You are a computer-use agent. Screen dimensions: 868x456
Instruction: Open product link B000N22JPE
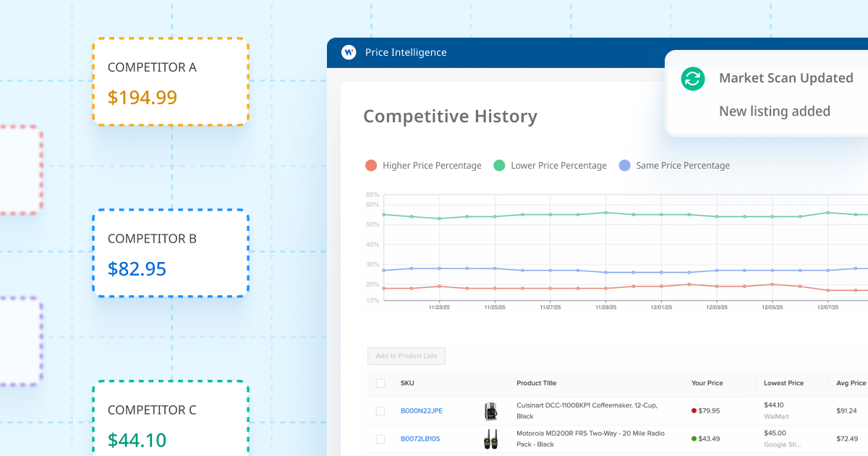coord(421,410)
